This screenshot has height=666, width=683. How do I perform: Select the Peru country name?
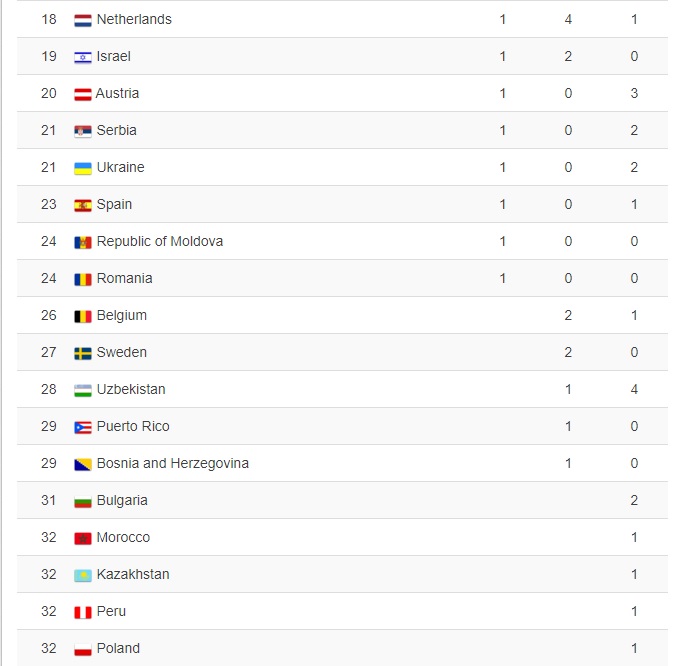111,611
